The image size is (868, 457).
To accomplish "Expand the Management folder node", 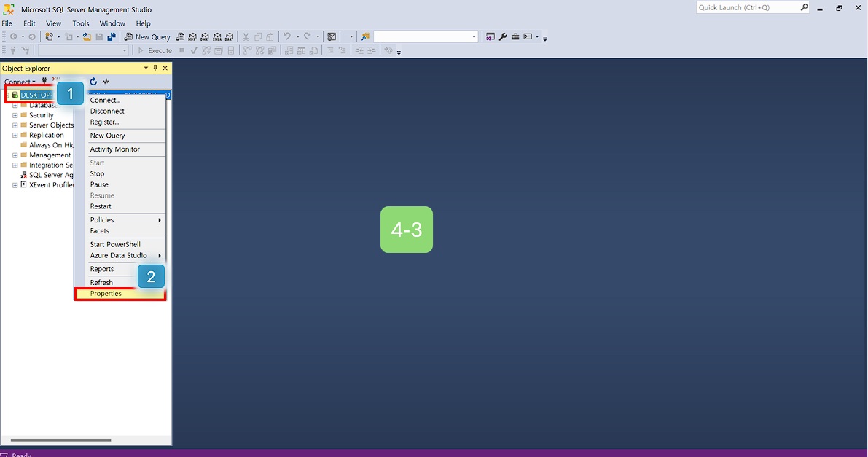I will coord(15,155).
